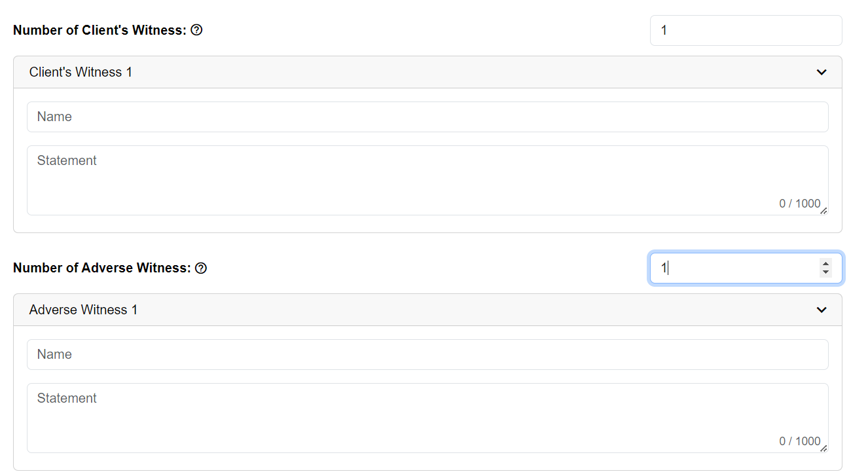The image size is (868, 476).
Task: Open help icon beside Number of Client's Witness
Action: coord(196,30)
